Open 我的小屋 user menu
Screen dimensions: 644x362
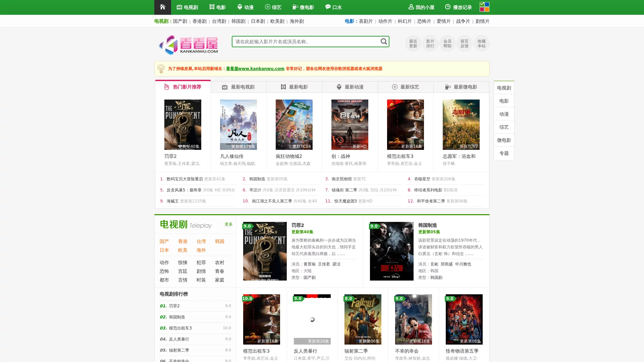point(421,7)
